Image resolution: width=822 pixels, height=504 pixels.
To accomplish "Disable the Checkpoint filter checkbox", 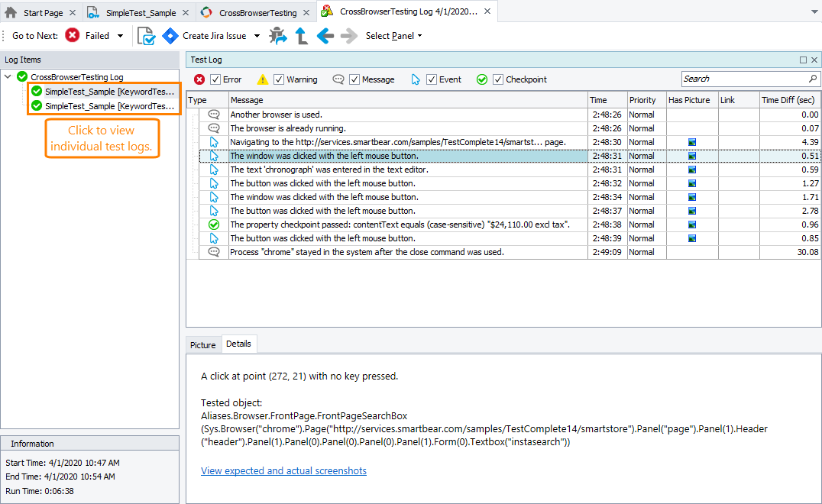I will (x=498, y=79).
